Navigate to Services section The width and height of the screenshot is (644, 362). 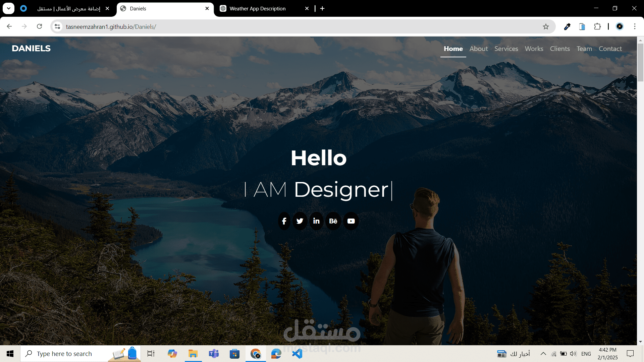(x=506, y=49)
